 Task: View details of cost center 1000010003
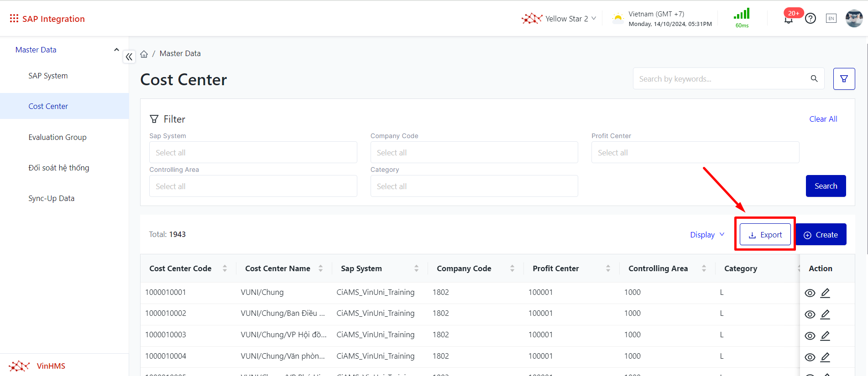(x=810, y=336)
